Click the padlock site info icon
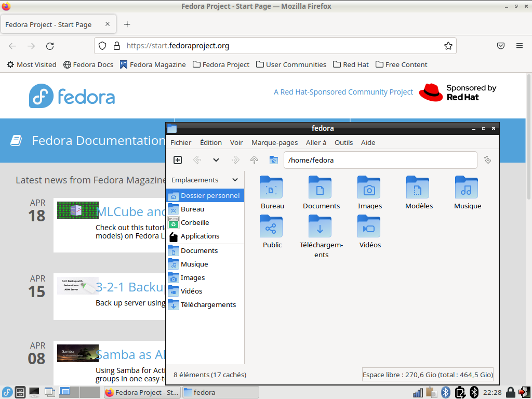 117,46
